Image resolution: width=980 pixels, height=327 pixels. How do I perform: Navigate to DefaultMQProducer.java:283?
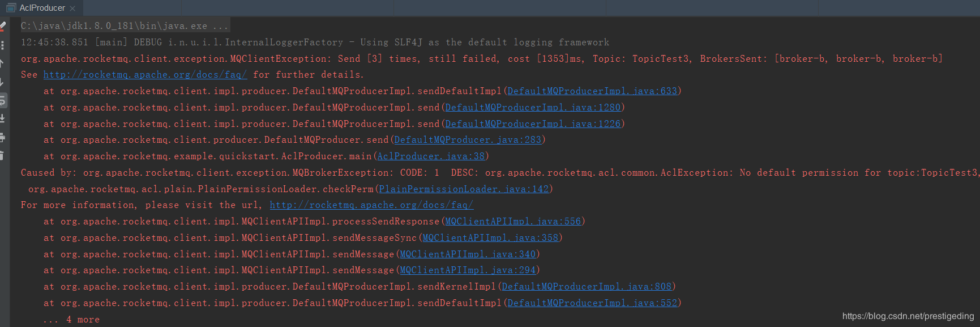click(468, 140)
